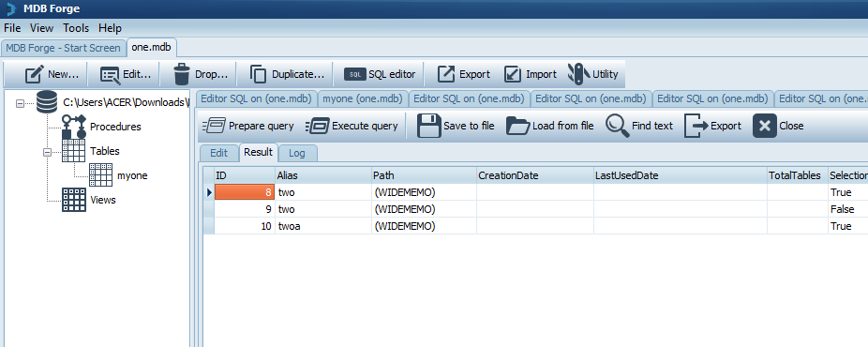Screen dimensions: 868x347
Task: Click Load from file folder icon
Action: pyautogui.click(x=518, y=126)
